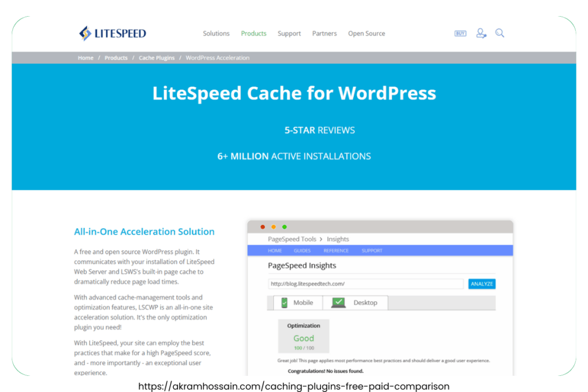The image size is (588, 392).
Task: Open search with the magnifier icon
Action: tap(500, 33)
